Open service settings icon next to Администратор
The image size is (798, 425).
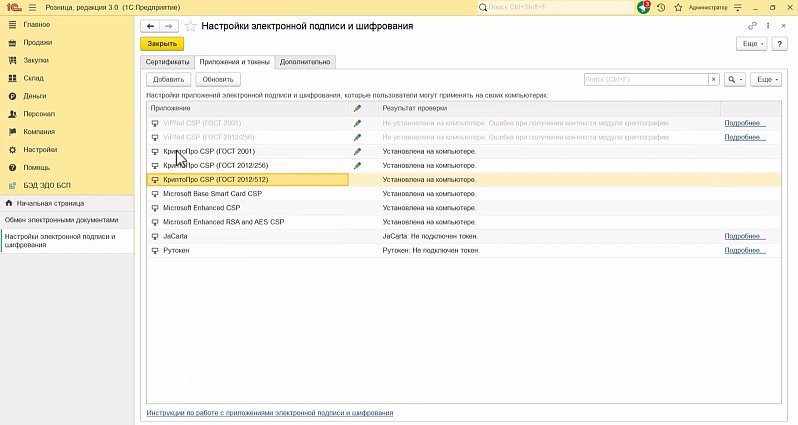pyautogui.click(x=738, y=8)
